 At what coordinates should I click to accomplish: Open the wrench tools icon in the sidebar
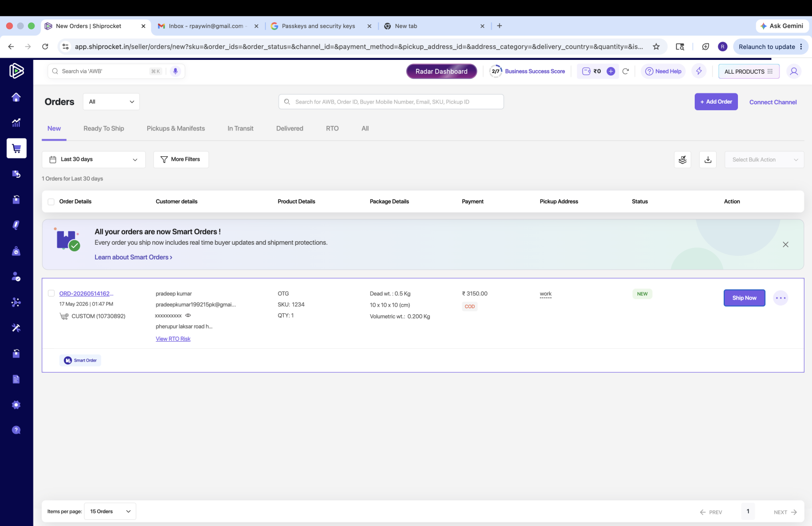point(16,328)
